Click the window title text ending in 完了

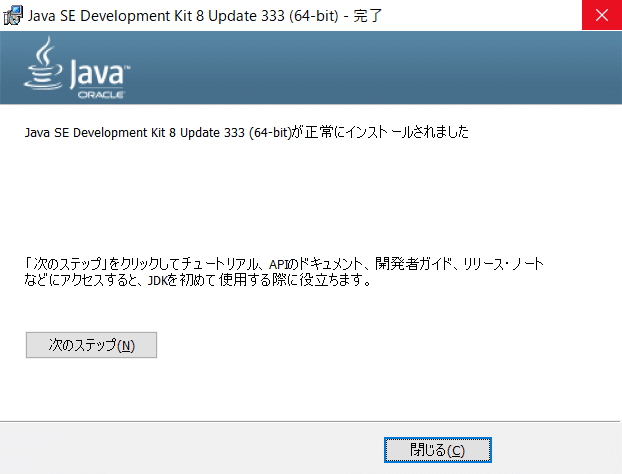tap(205, 16)
